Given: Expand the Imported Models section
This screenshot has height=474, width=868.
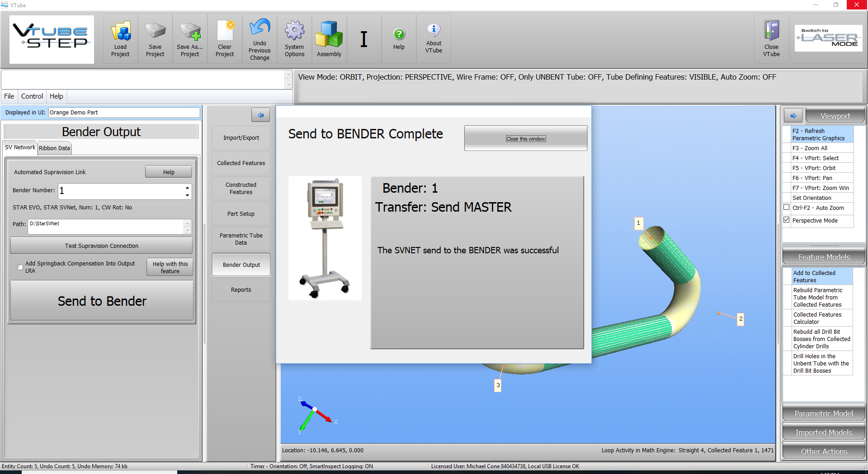Looking at the screenshot, I should pyautogui.click(x=824, y=432).
